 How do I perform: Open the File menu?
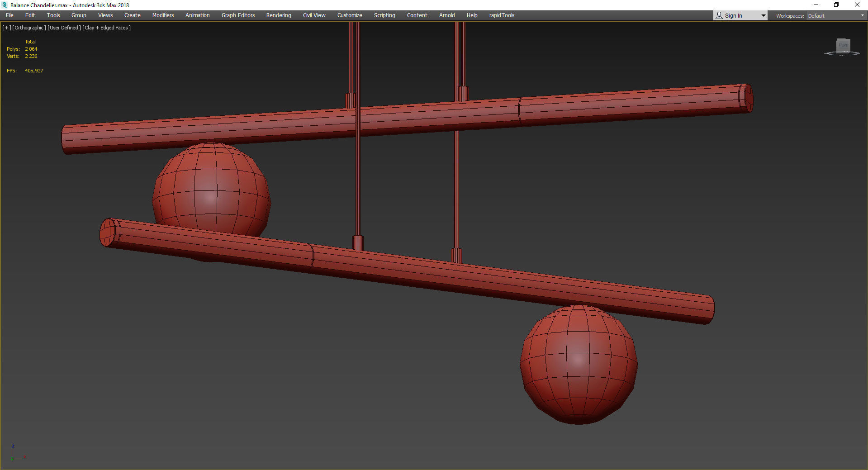coord(9,15)
